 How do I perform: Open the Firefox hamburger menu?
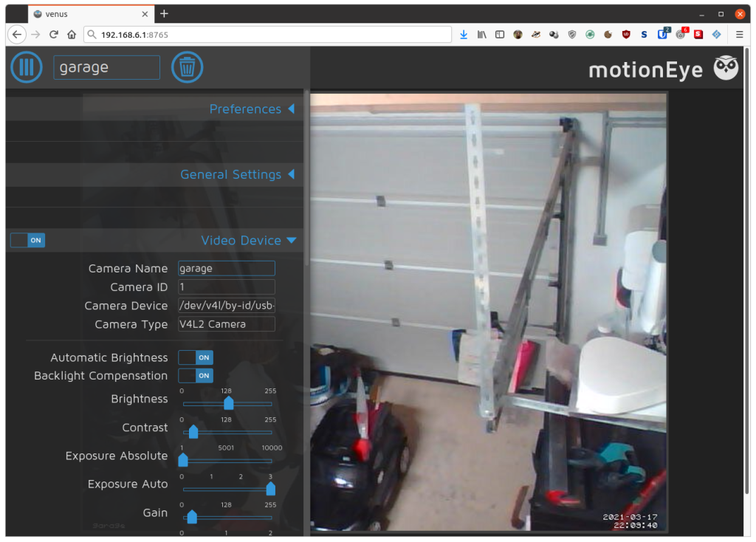739,35
